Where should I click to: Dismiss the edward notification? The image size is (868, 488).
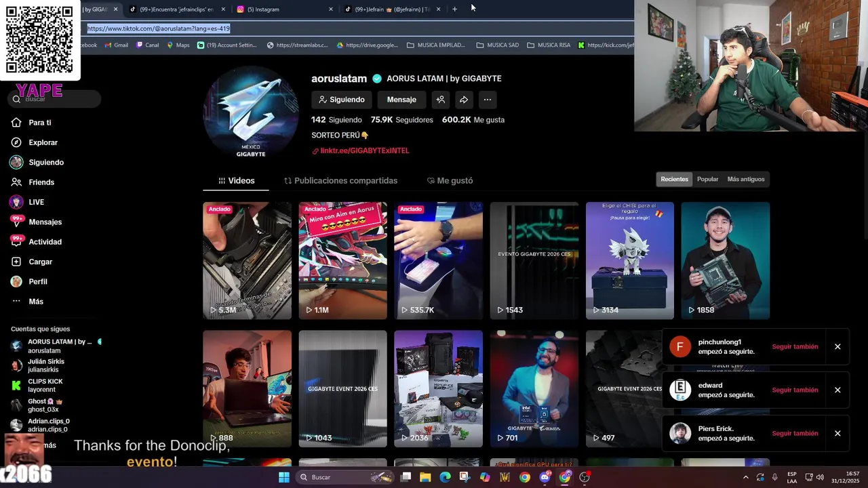click(x=837, y=390)
